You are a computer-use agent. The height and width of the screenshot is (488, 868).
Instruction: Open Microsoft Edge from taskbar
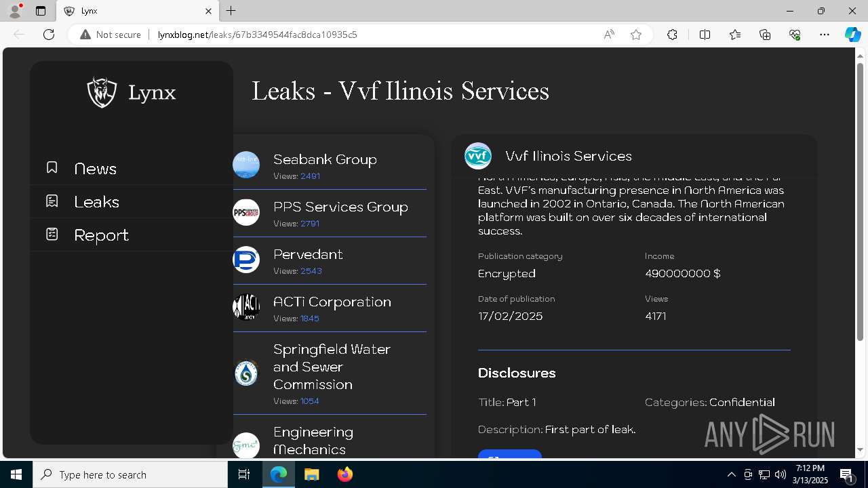[279, 474]
